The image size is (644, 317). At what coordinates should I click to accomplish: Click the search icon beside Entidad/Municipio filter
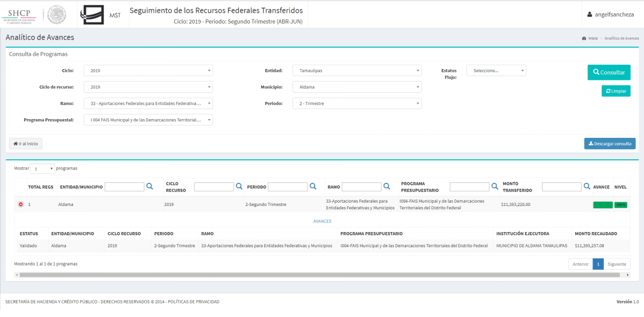click(150, 186)
